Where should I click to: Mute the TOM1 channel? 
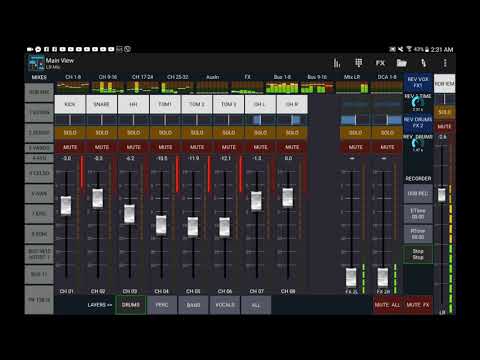click(x=165, y=147)
